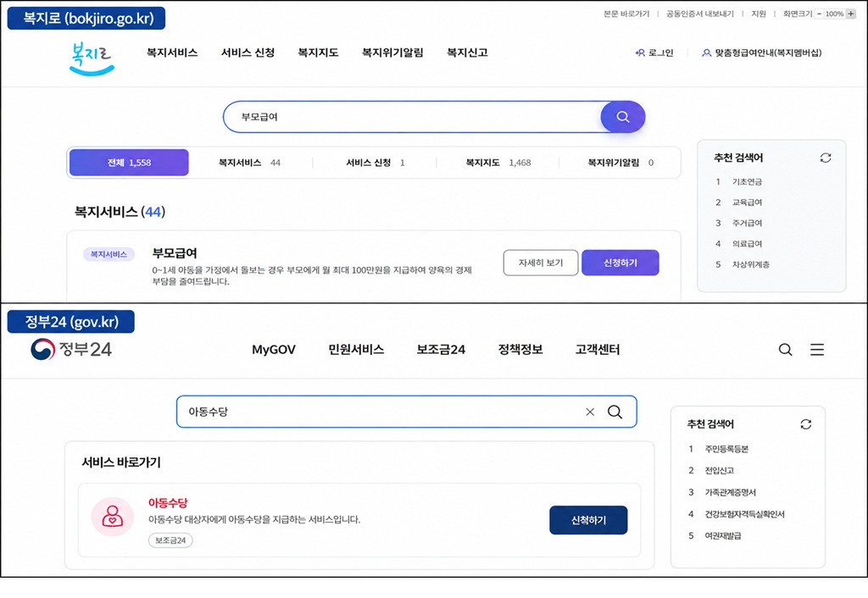Select the 서비스 신청 1 results tab
This screenshot has width=868, height=598.
tap(376, 163)
